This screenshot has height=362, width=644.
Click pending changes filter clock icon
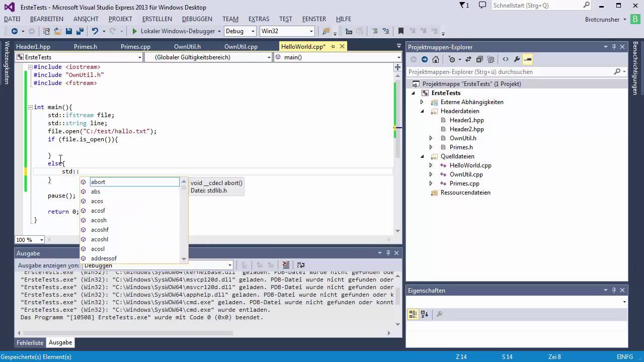coord(452,59)
